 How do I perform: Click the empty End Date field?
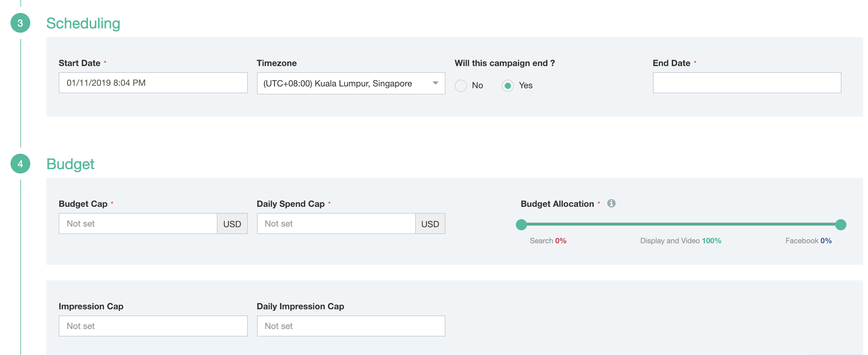click(746, 83)
